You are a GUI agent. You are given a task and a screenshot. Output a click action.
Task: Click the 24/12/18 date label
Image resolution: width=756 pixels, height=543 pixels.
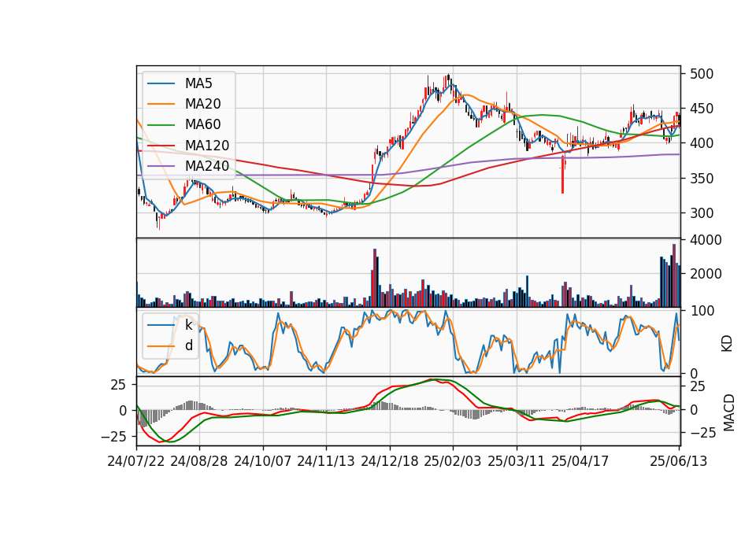390,461
